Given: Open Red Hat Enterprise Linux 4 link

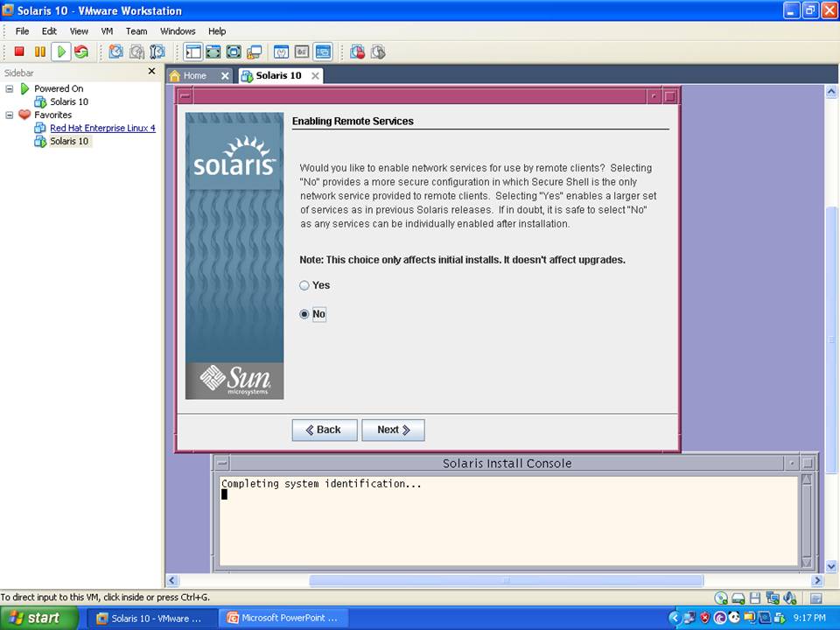Looking at the screenshot, I should (x=102, y=128).
